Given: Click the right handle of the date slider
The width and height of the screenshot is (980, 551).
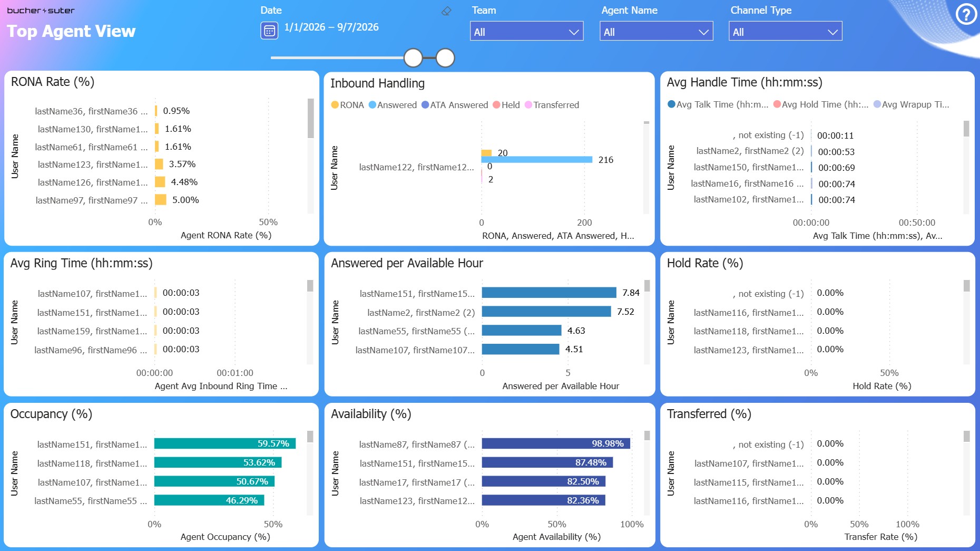Looking at the screenshot, I should 445,58.
